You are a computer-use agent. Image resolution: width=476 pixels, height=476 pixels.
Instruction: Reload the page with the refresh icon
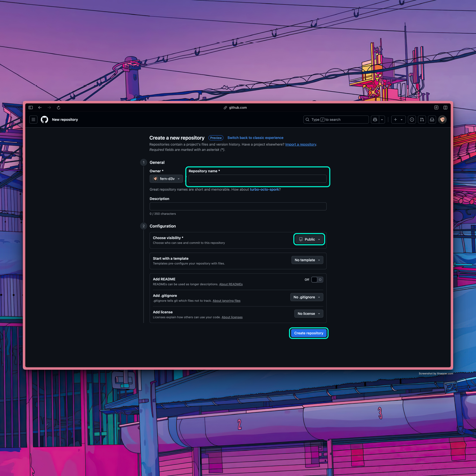[x=59, y=107]
